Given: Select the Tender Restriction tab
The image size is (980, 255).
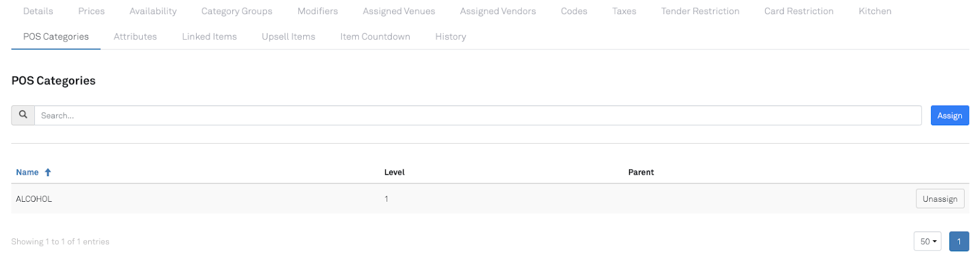Looking at the screenshot, I should point(700,11).
